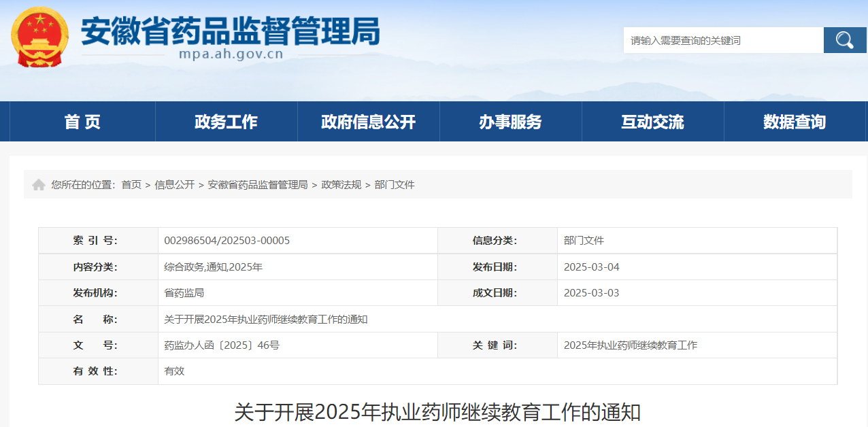
Task: Click the magnifier search icon button
Action: (844, 40)
